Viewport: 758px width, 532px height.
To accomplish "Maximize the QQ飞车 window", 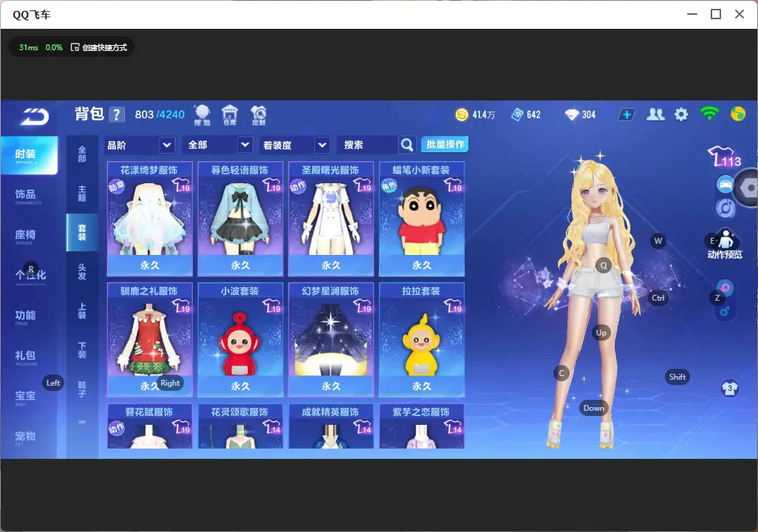I will click(716, 14).
